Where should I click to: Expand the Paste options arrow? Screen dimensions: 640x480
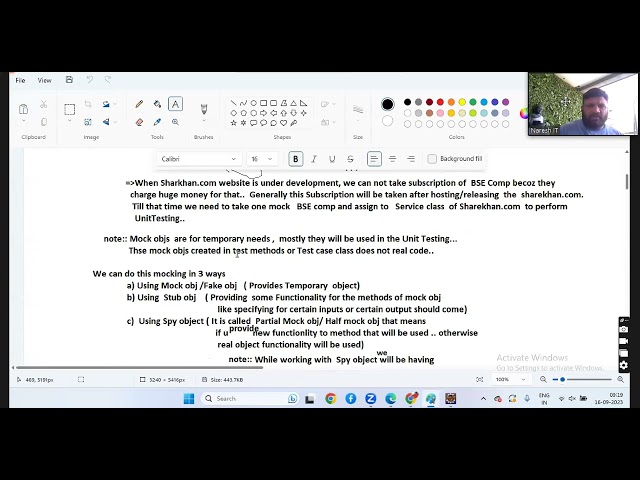pyautogui.click(x=23, y=122)
